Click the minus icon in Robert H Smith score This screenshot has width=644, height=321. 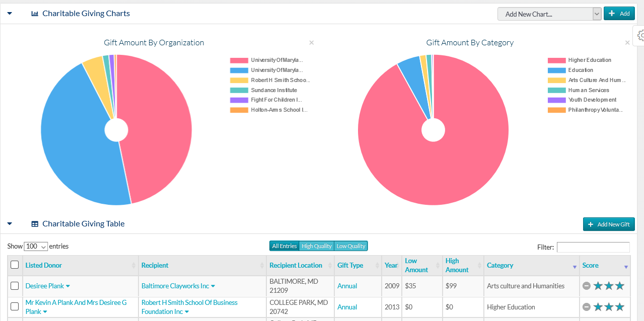point(586,307)
